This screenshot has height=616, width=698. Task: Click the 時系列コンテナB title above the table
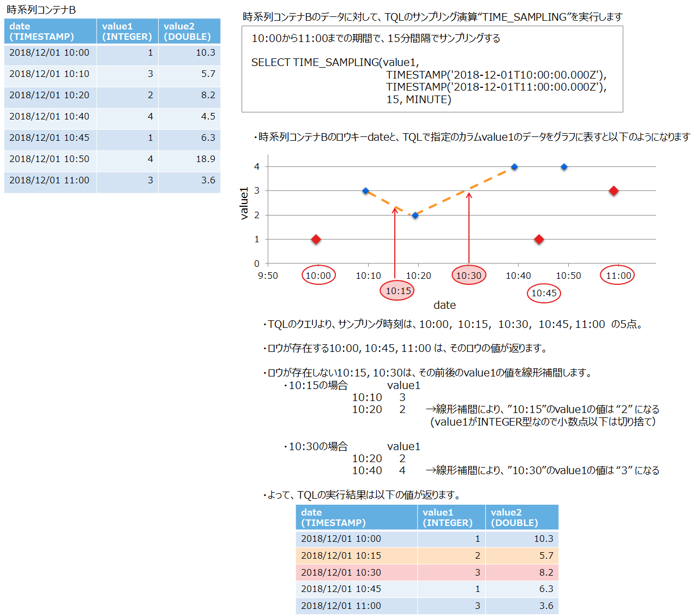[41, 10]
